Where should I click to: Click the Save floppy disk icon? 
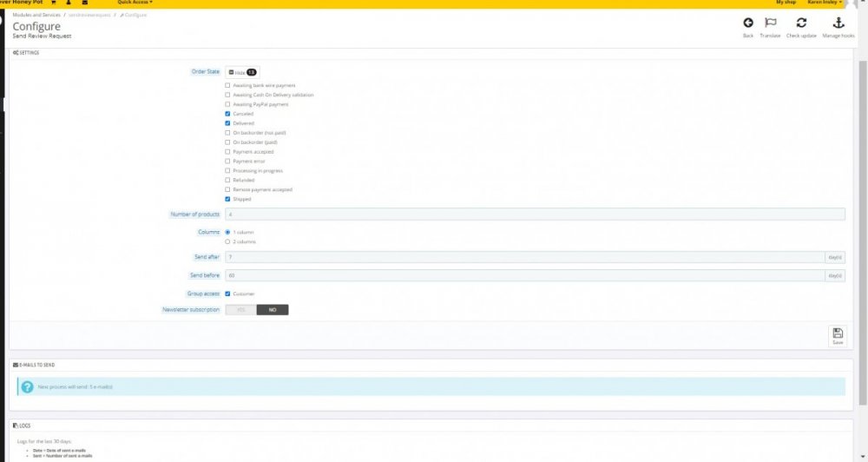(837, 334)
